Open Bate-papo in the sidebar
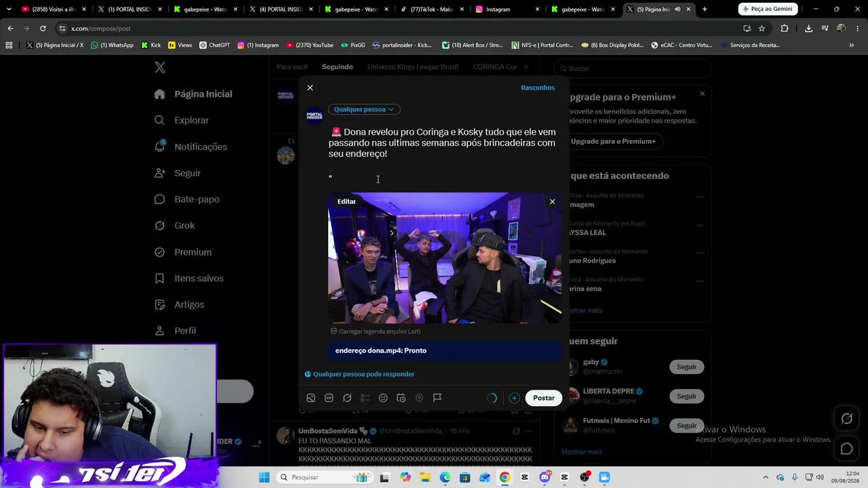 click(x=186, y=199)
